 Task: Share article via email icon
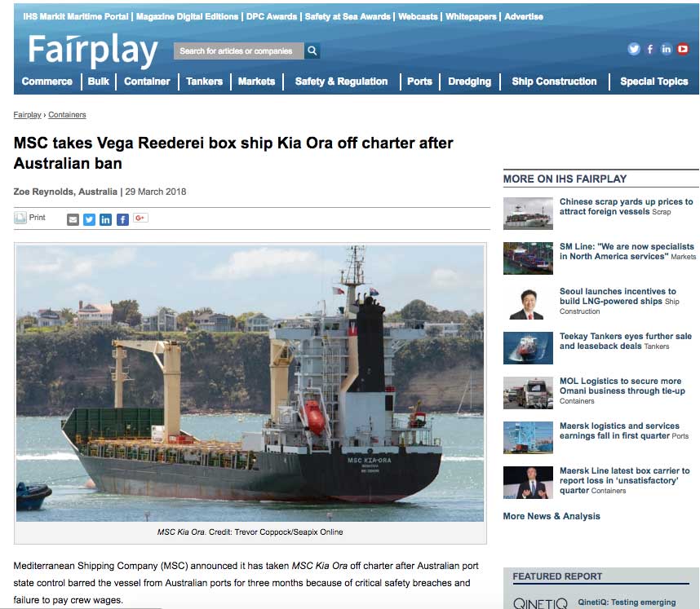73,219
